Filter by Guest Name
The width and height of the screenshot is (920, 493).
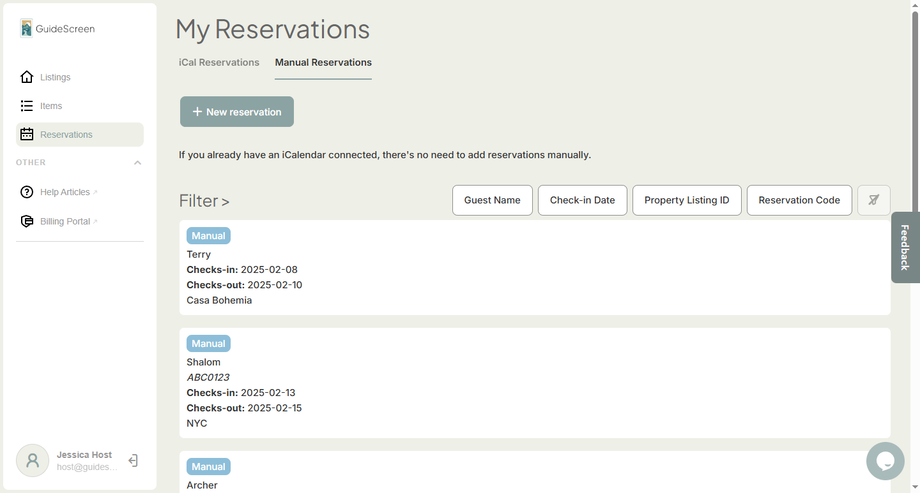pyautogui.click(x=492, y=200)
